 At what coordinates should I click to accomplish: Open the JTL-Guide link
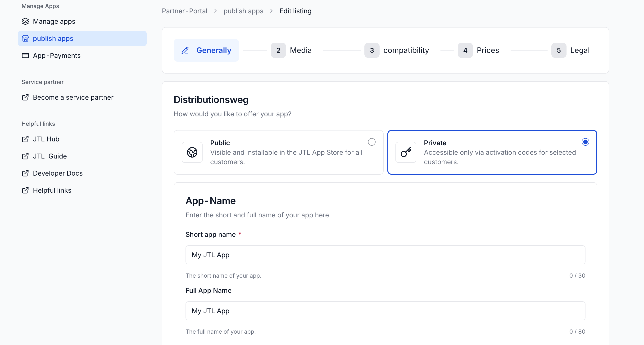pos(82,156)
